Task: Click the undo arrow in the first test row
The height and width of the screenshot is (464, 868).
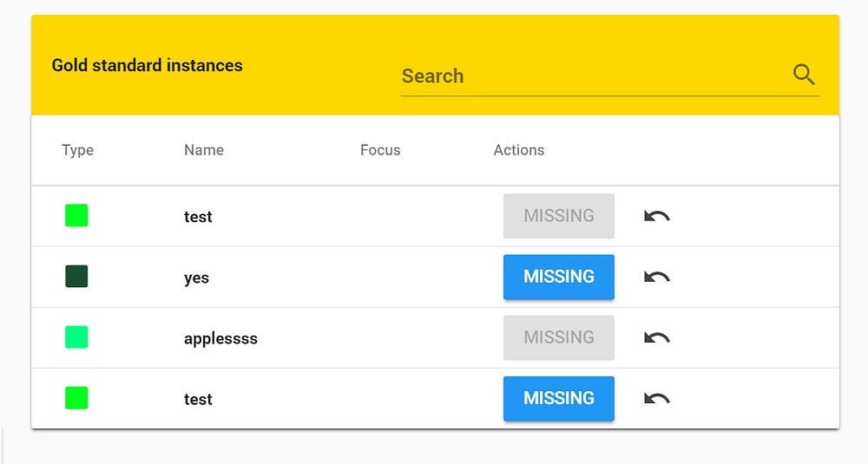Action: [657, 216]
